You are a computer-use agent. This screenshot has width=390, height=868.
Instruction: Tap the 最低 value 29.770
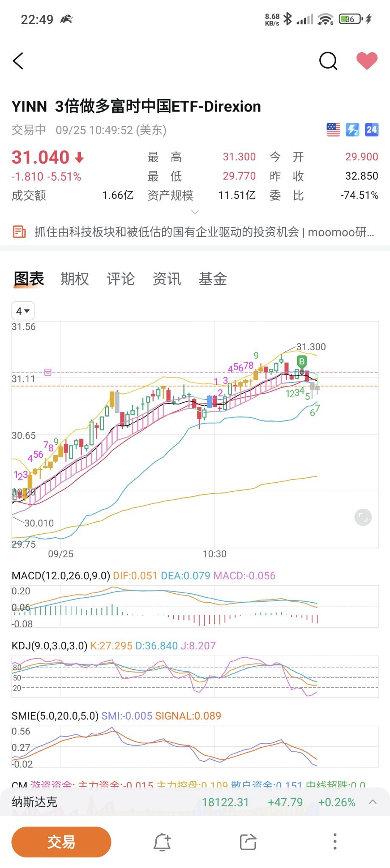(x=239, y=176)
